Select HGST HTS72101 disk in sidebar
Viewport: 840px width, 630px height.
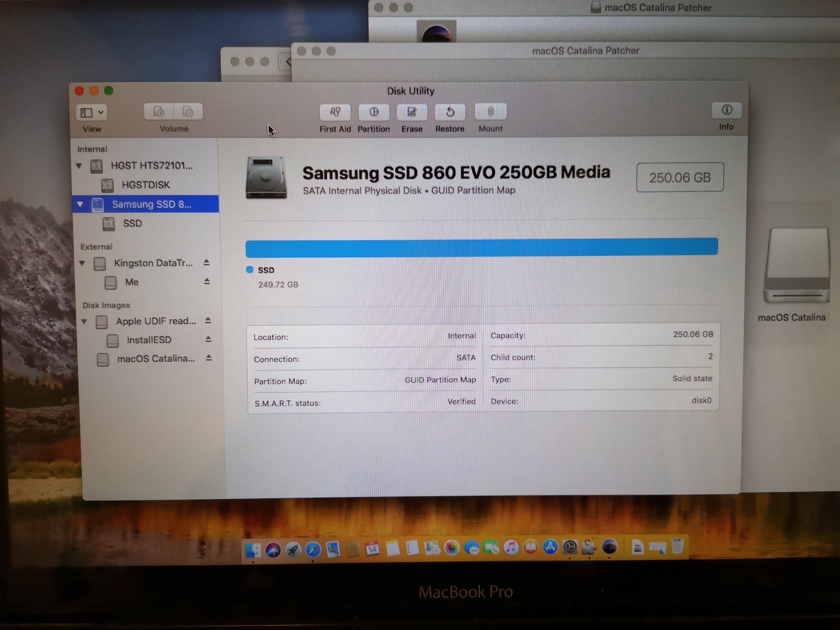pyautogui.click(x=146, y=166)
